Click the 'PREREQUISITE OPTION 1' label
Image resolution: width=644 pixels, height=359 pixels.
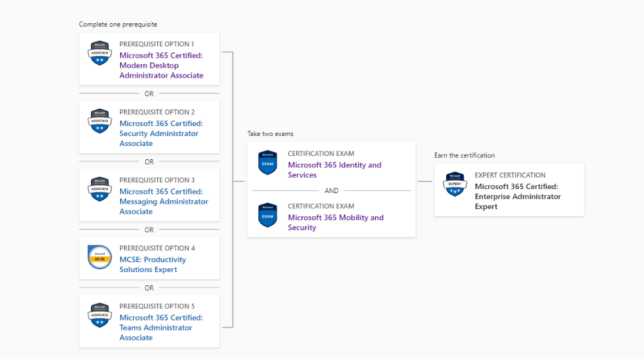157,44
